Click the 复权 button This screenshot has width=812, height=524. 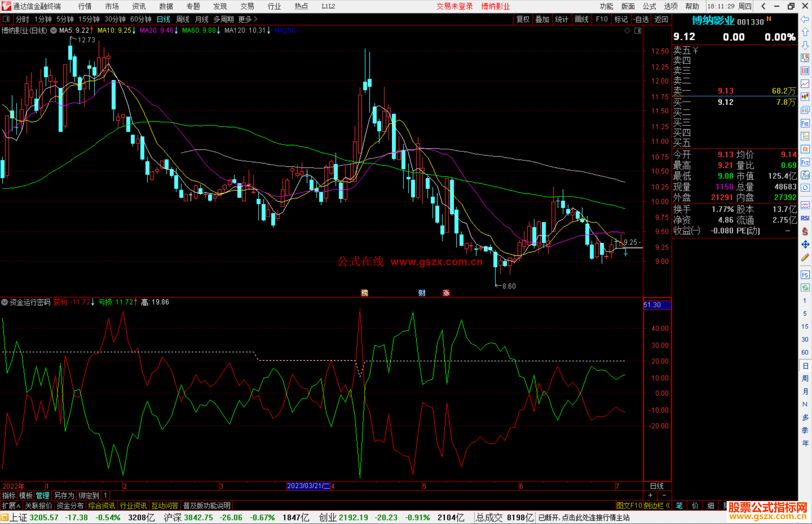pos(523,19)
